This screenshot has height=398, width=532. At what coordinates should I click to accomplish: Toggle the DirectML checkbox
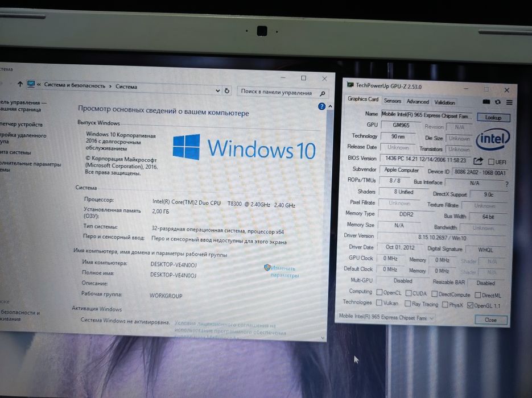click(x=478, y=295)
